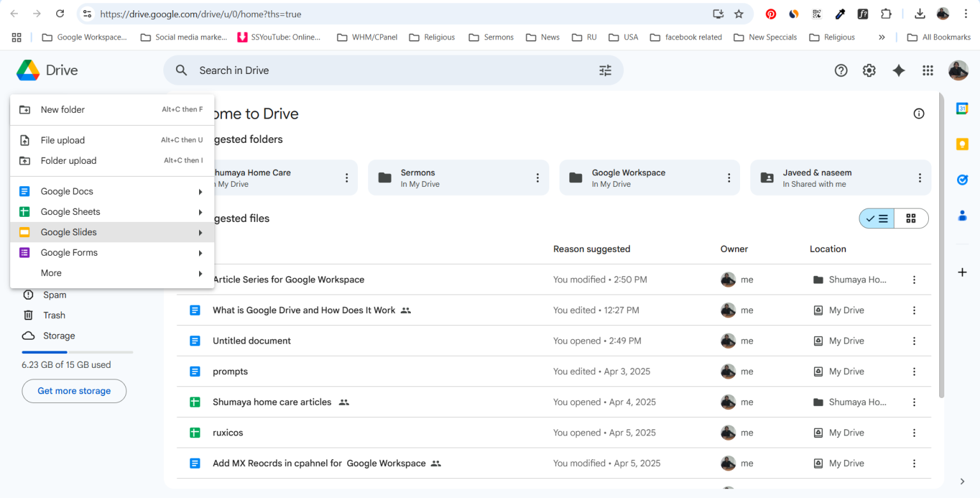980x498 pixels.
Task: Bookmark the current page with the star
Action: click(x=739, y=13)
